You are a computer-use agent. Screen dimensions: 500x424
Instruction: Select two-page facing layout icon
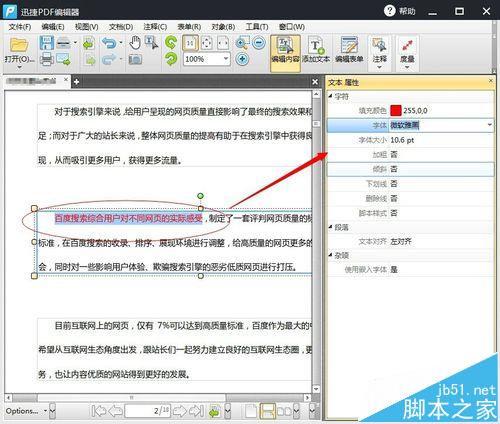pos(284,411)
